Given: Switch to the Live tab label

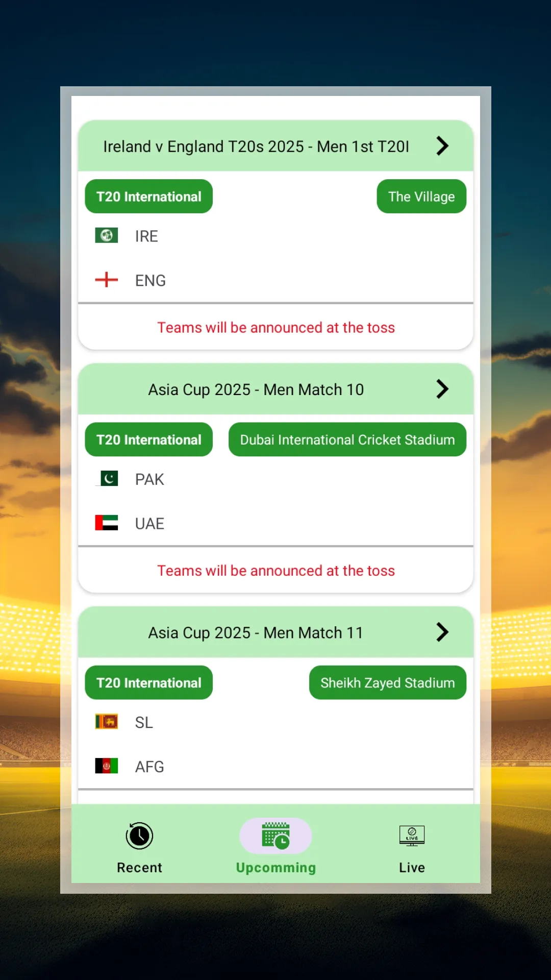Looking at the screenshot, I should click(412, 867).
